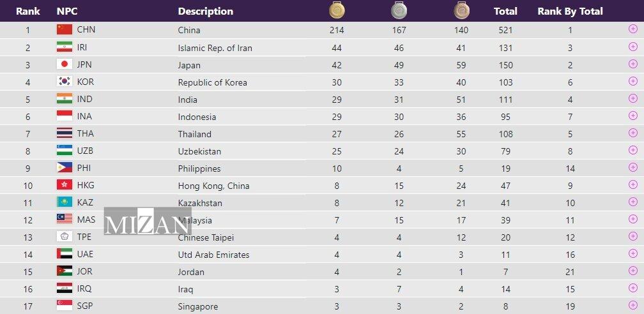
Task: Sort by Rank By Total header
Action: point(570,11)
